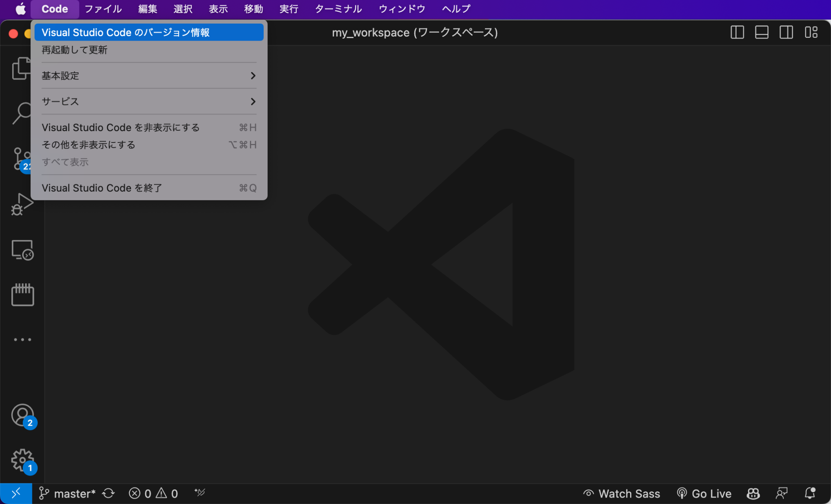This screenshot has width=831, height=504.
Task: Start the server with Go Live
Action: 704,493
